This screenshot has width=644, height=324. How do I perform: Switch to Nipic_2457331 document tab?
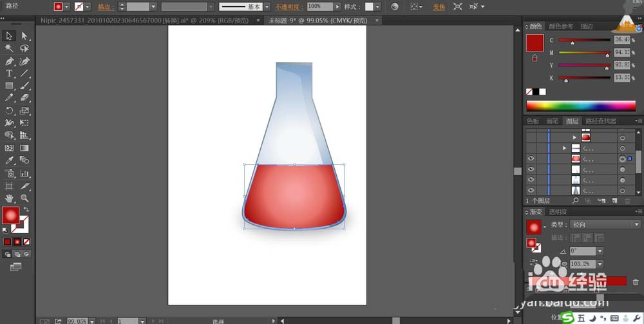[144, 21]
